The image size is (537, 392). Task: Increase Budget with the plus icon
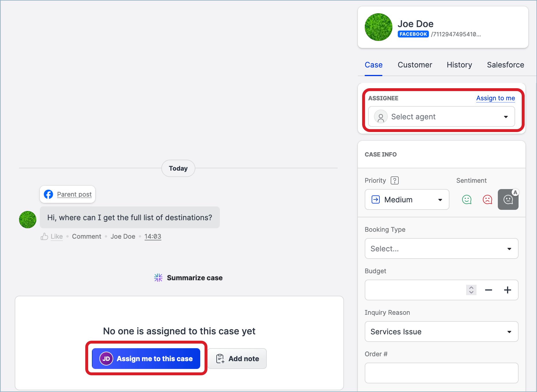[508, 290]
